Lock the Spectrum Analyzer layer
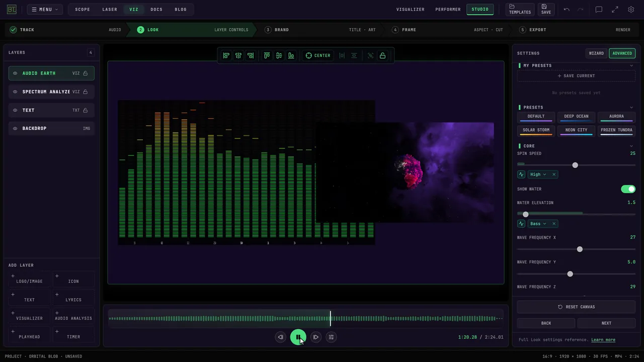 pyautogui.click(x=85, y=92)
